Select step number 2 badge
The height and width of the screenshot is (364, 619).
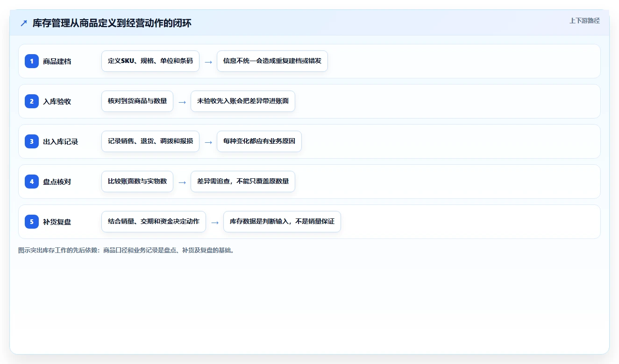point(32,101)
